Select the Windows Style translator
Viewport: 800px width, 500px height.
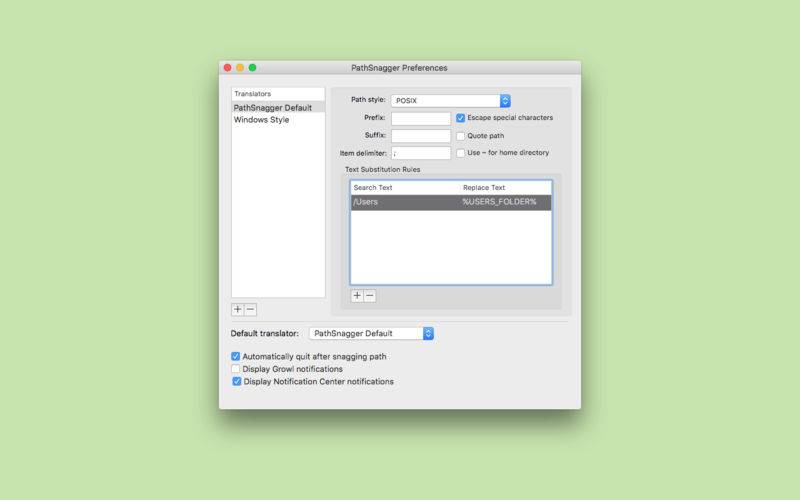(x=278, y=119)
